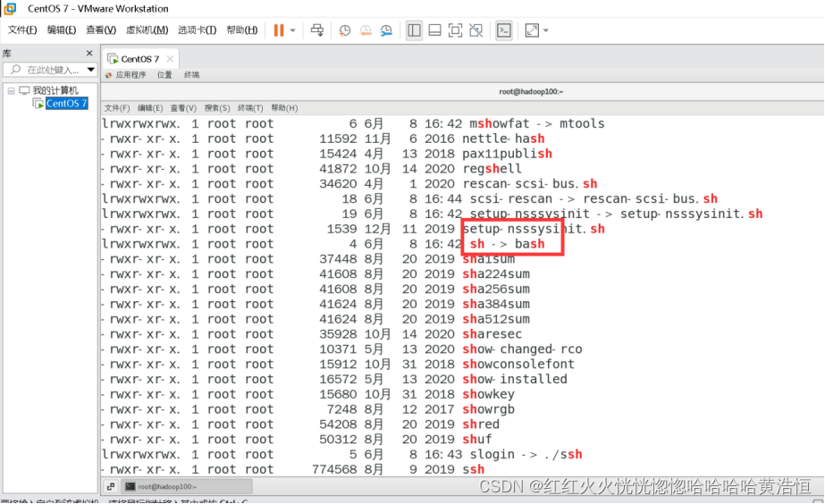This screenshot has height=504, width=825.
Task: Revert virtual machine to previous snapshot
Action: [366, 30]
